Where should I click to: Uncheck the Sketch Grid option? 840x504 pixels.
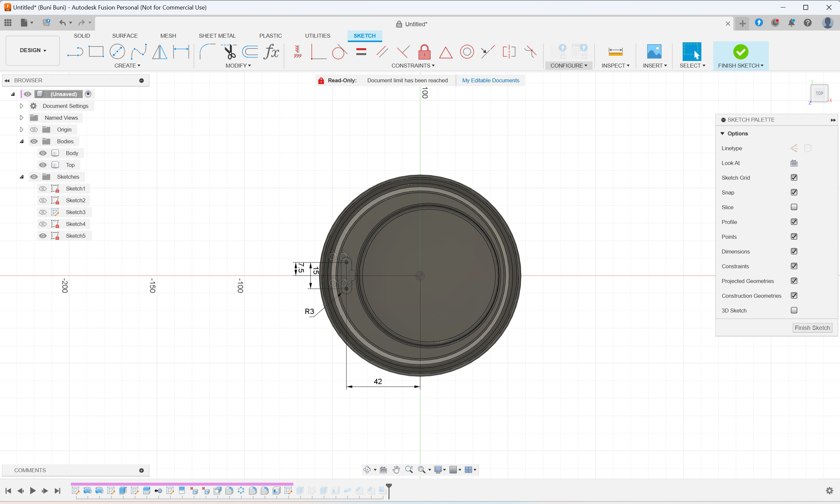pyautogui.click(x=794, y=178)
